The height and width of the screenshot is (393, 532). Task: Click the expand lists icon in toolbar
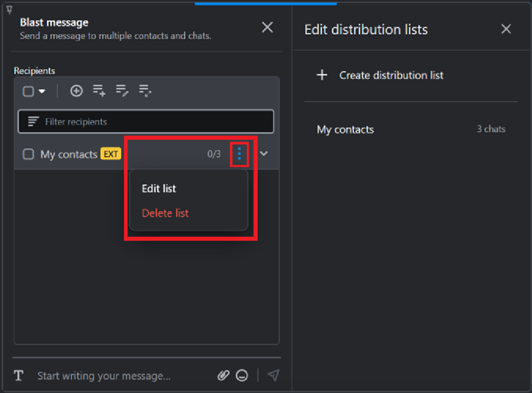(145, 90)
